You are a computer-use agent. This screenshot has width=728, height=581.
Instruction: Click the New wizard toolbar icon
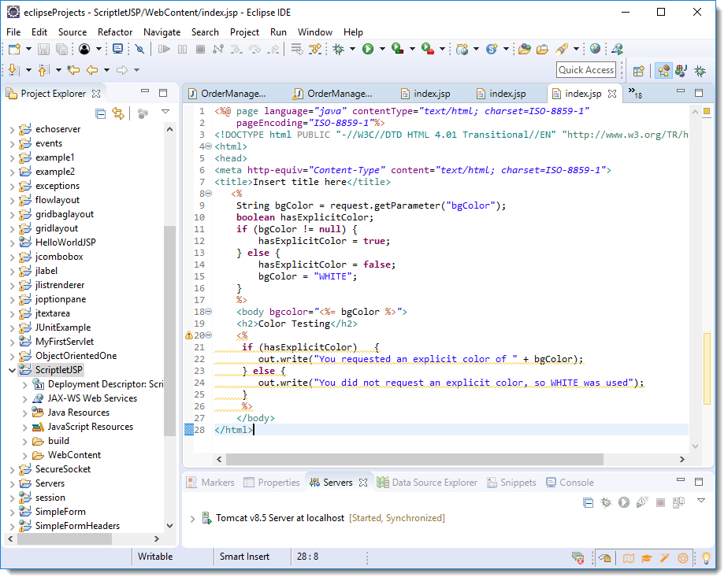pos(14,49)
